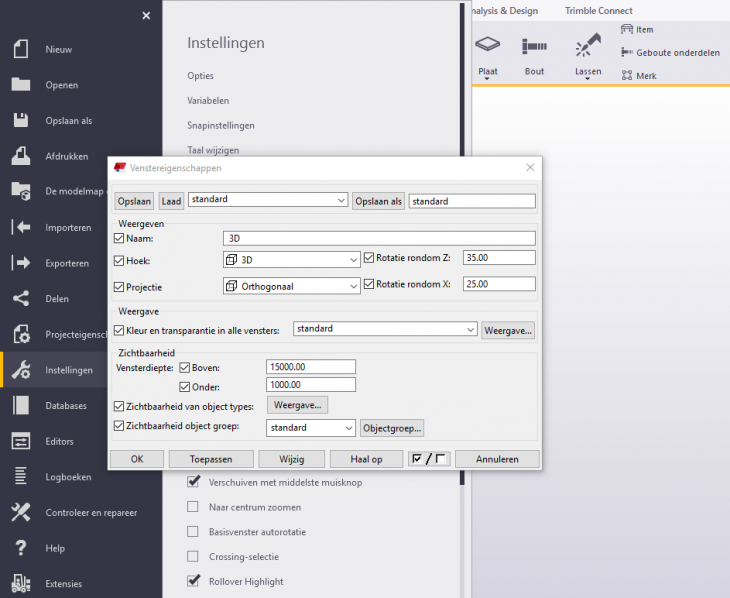
Task: Click the Delen share icon
Action: [21, 298]
